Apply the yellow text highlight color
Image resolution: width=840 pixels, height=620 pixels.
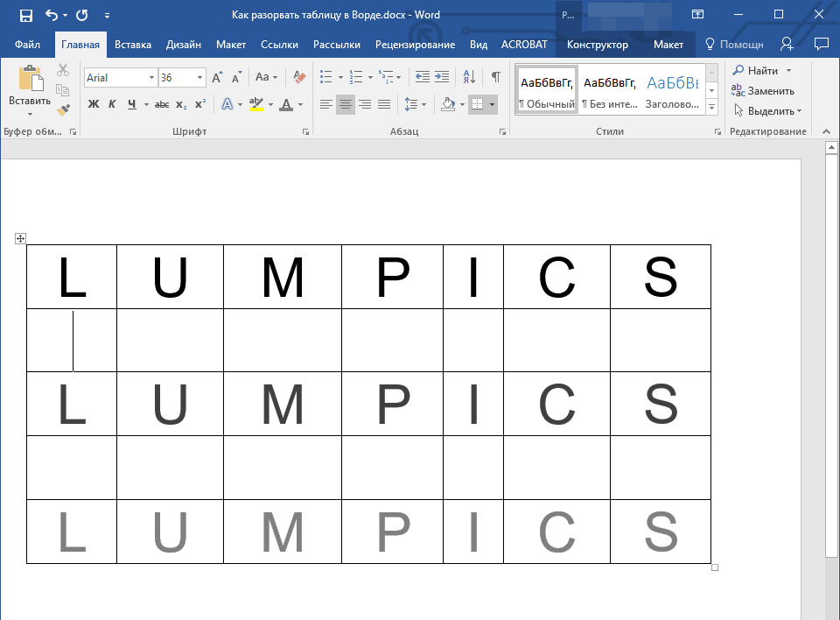point(255,105)
